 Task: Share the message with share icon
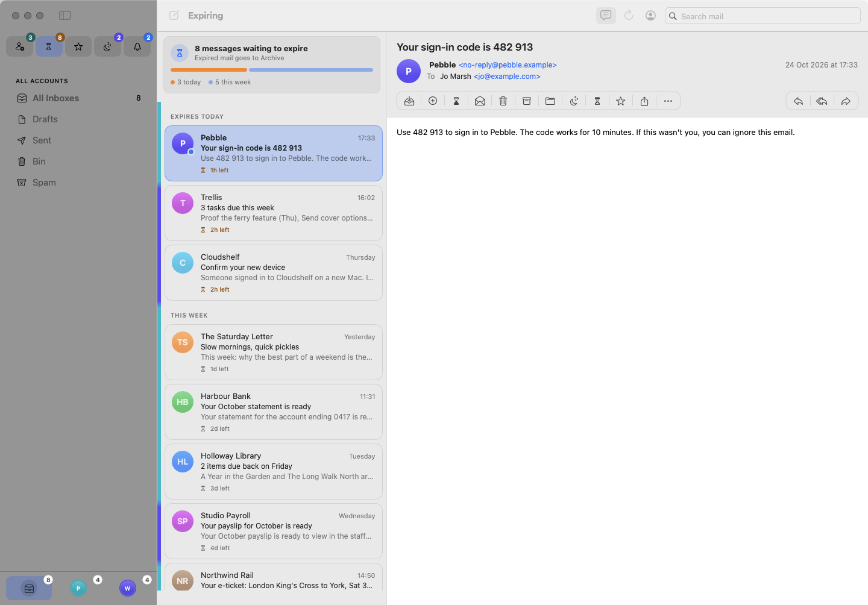click(x=644, y=101)
